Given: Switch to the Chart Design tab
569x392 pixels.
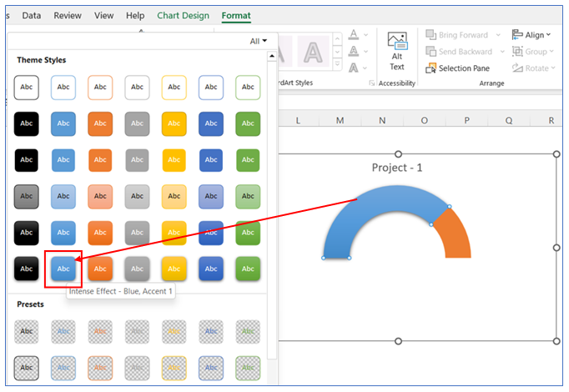Looking at the screenshot, I should 184,15.
